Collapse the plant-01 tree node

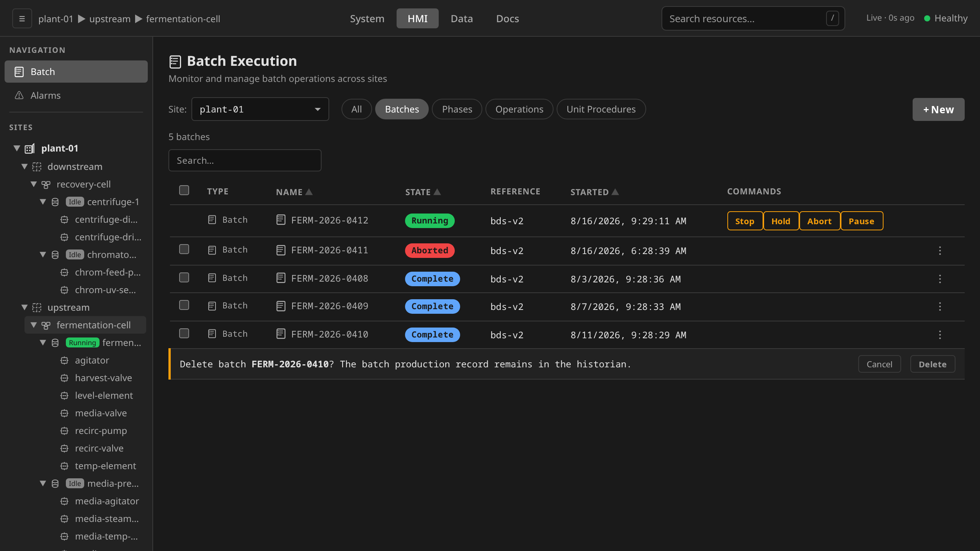point(17,148)
